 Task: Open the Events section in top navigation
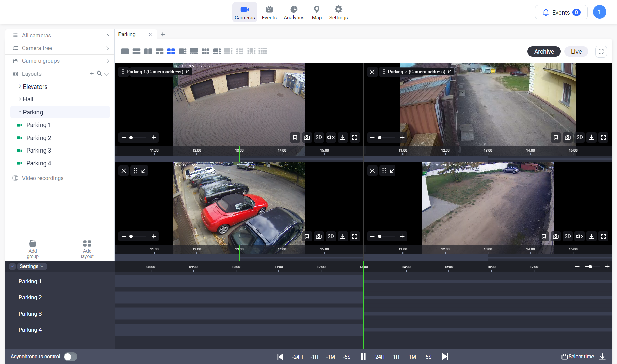point(269,13)
